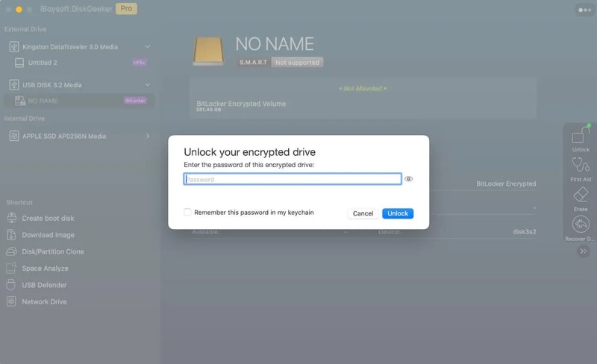Click the large NO NAME drive thumbnail
Screen dimensions: 597x364
pyautogui.click(x=208, y=51)
